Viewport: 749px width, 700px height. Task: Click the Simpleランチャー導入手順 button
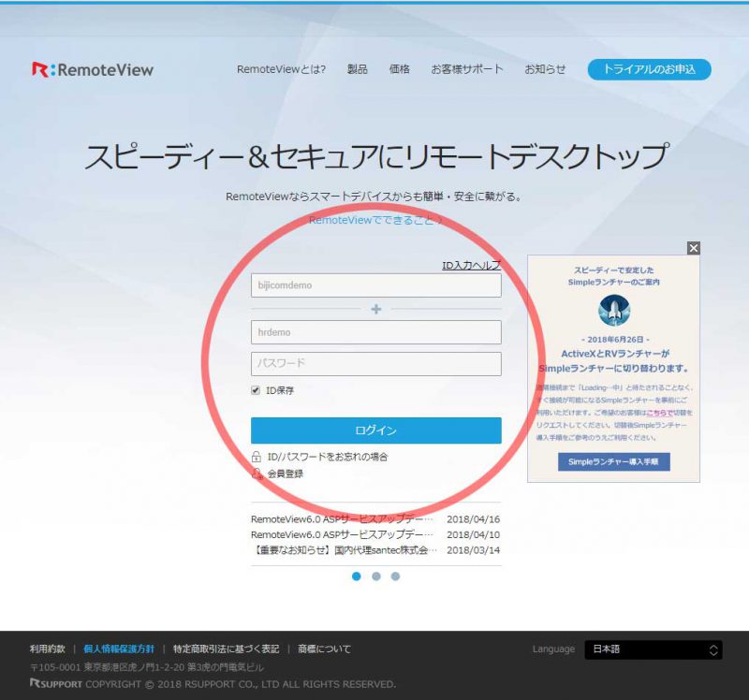614,461
